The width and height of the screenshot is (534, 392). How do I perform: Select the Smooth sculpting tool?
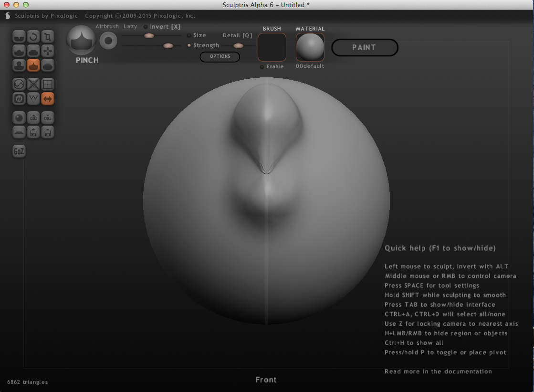(x=48, y=65)
